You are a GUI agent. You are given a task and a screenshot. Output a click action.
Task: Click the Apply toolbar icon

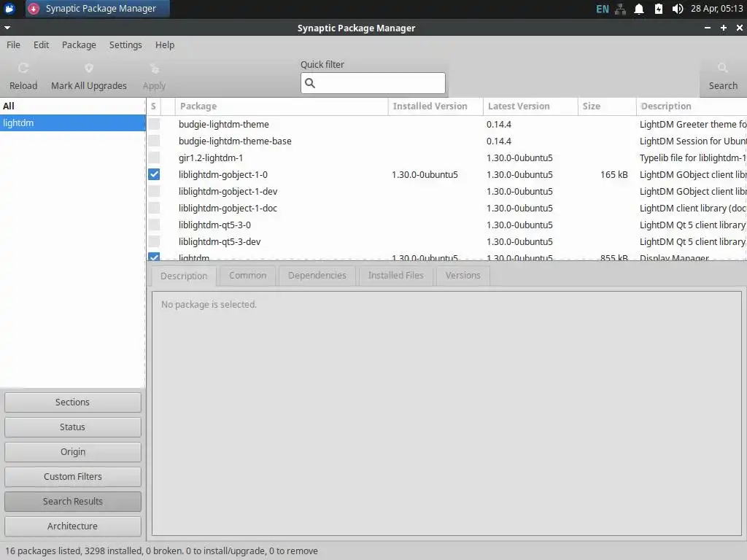[x=155, y=69]
